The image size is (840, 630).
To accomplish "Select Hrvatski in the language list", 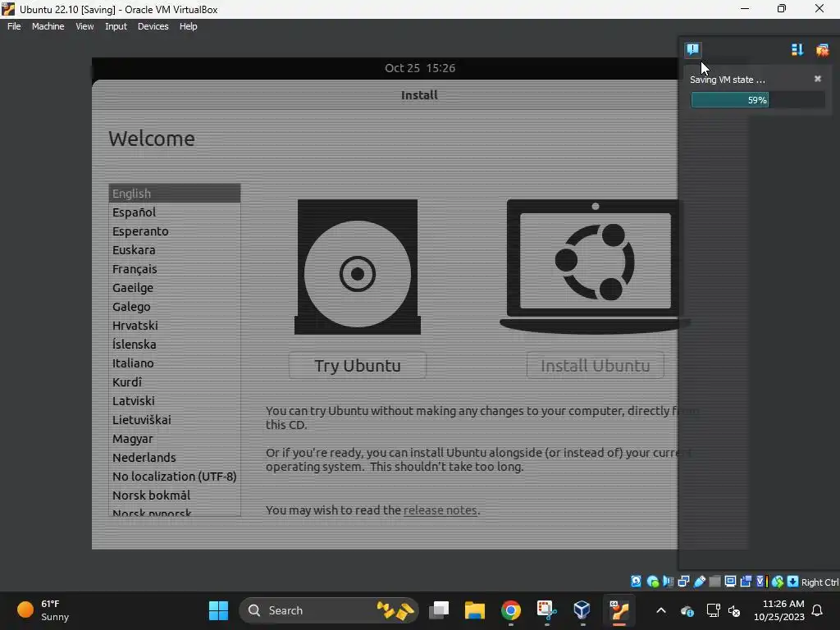I will click(175, 325).
